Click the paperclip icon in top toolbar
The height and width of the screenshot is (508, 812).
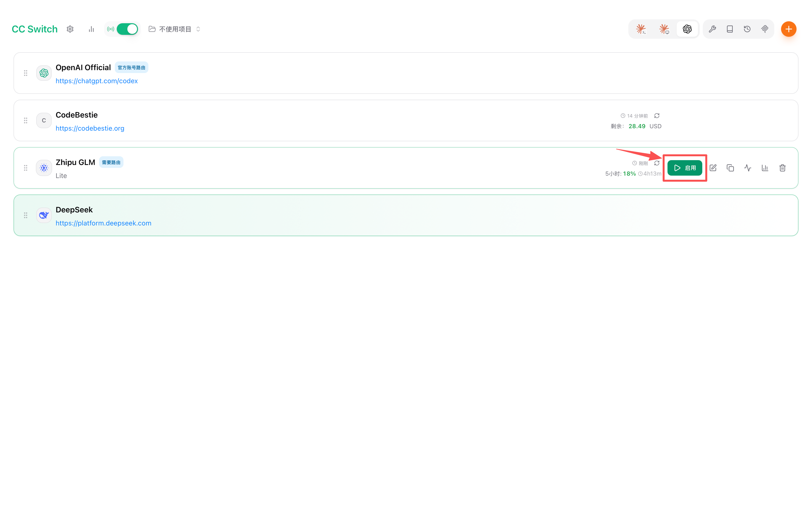point(765,29)
